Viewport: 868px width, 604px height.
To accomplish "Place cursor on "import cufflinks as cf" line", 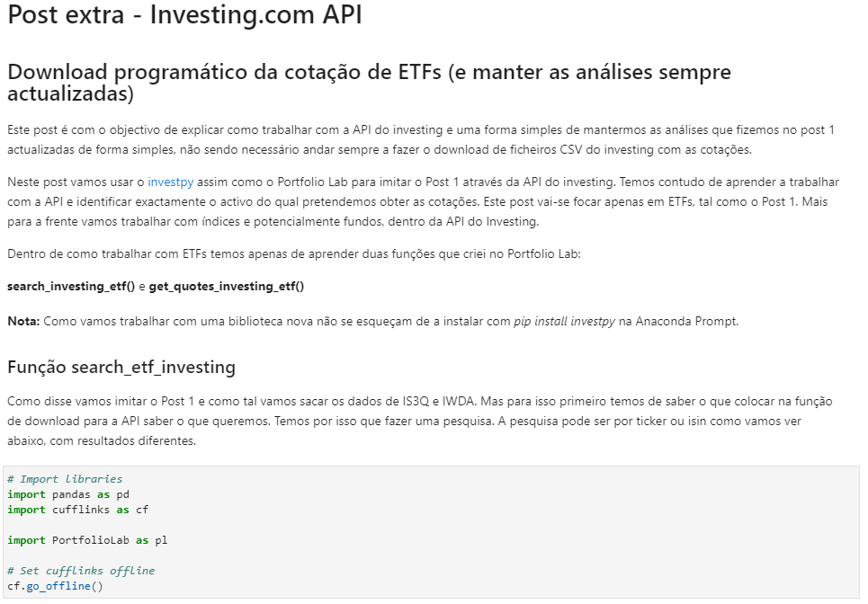I will point(77,510).
